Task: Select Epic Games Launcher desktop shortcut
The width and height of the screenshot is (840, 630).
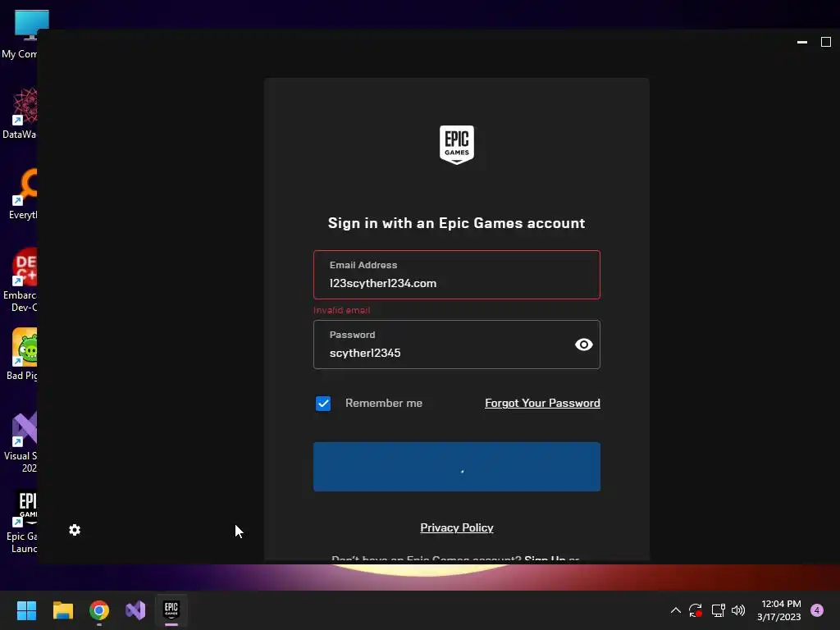Action: coord(21,523)
